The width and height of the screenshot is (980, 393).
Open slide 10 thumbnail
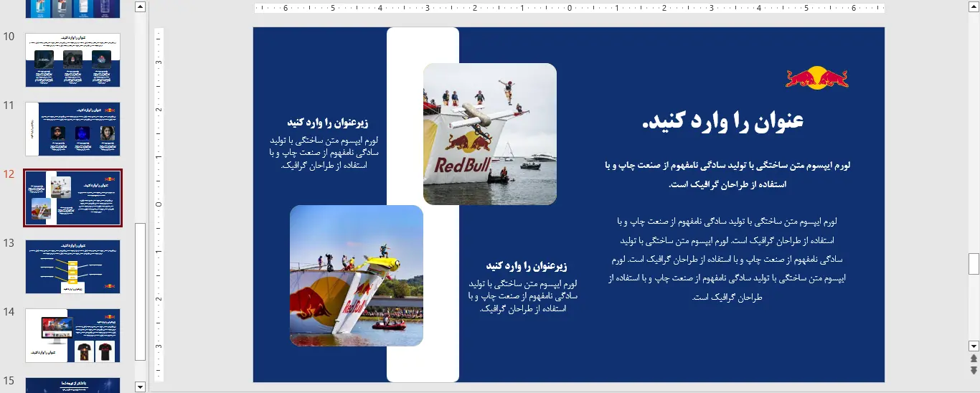point(72,60)
